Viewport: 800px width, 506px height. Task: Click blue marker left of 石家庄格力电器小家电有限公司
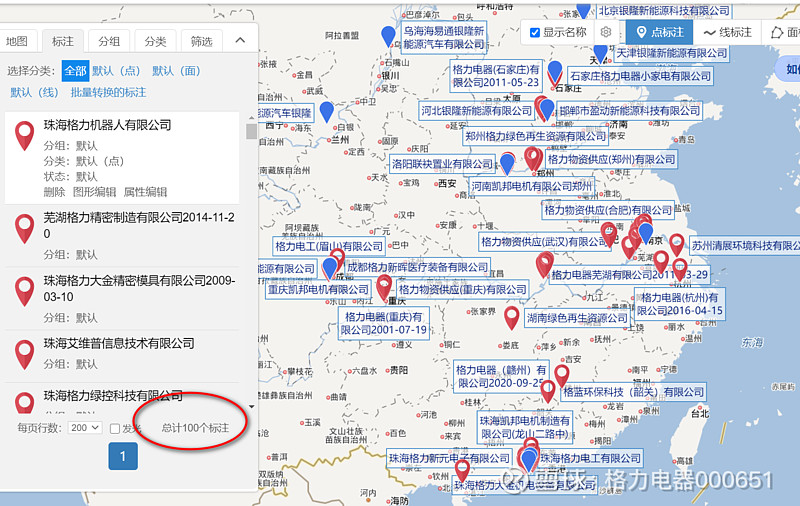click(555, 72)
